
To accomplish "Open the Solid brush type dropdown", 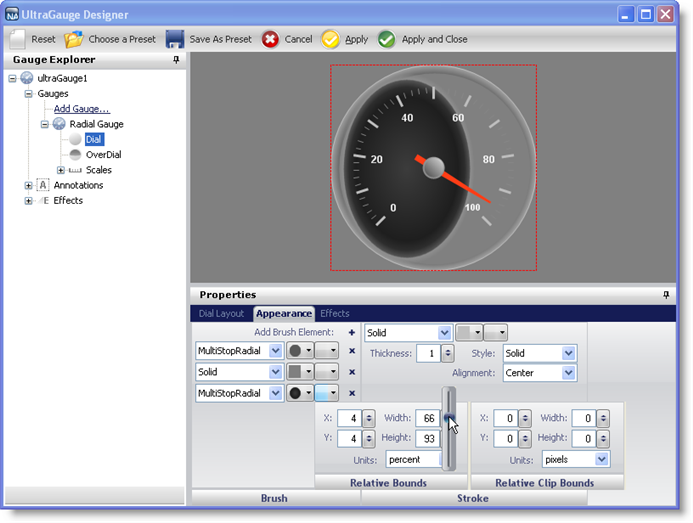I will pyautogui.click(x=275, y=372).
